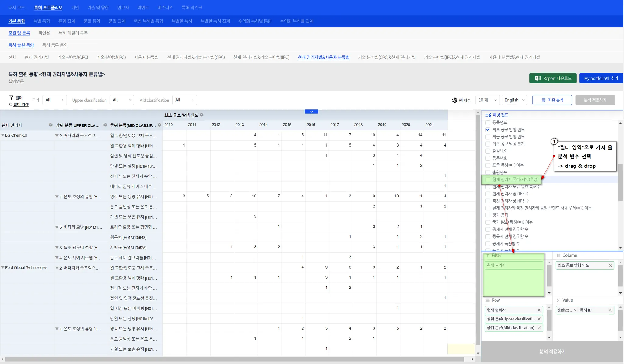Viewport: 624px width, 364px height.
Task: Click the 필터 리셋 refresh icon
Action: tap(11, 104)
